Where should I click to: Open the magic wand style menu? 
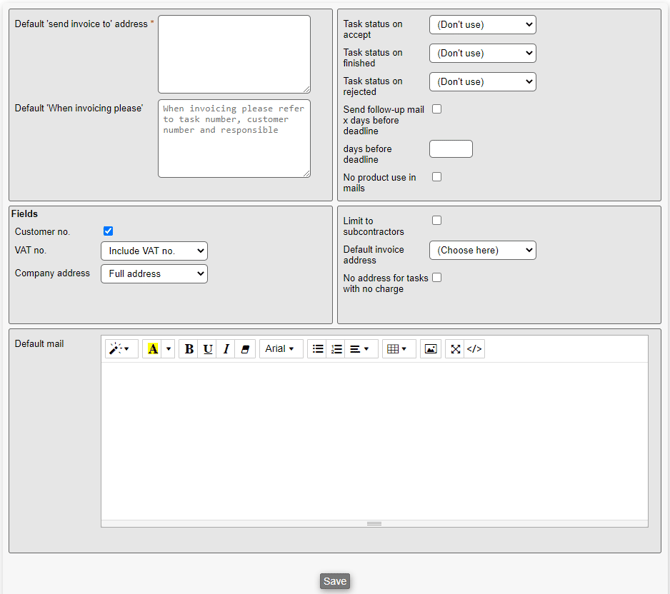tap(121, 349)
